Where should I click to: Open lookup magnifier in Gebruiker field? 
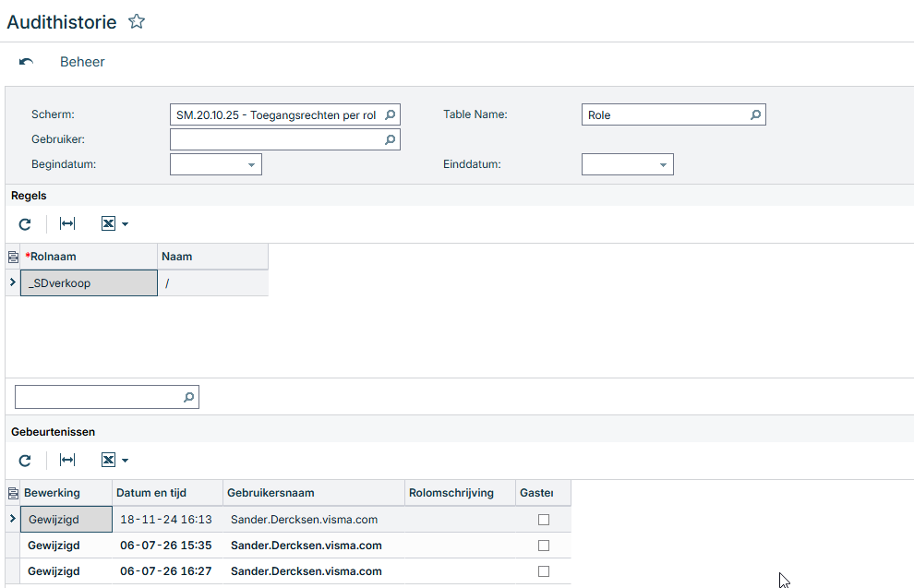(x=390, y=139)
